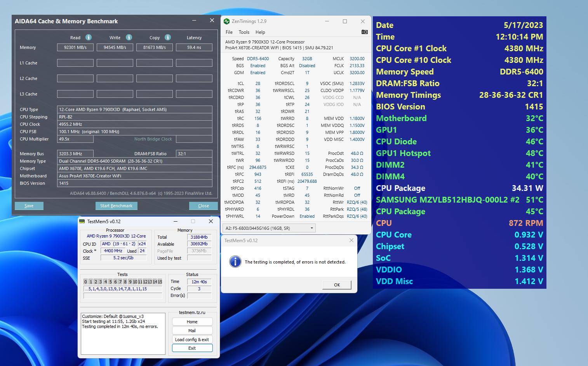Click the empty L3 Cache Latency field
588x366 pixels.
tap(194, 94)
